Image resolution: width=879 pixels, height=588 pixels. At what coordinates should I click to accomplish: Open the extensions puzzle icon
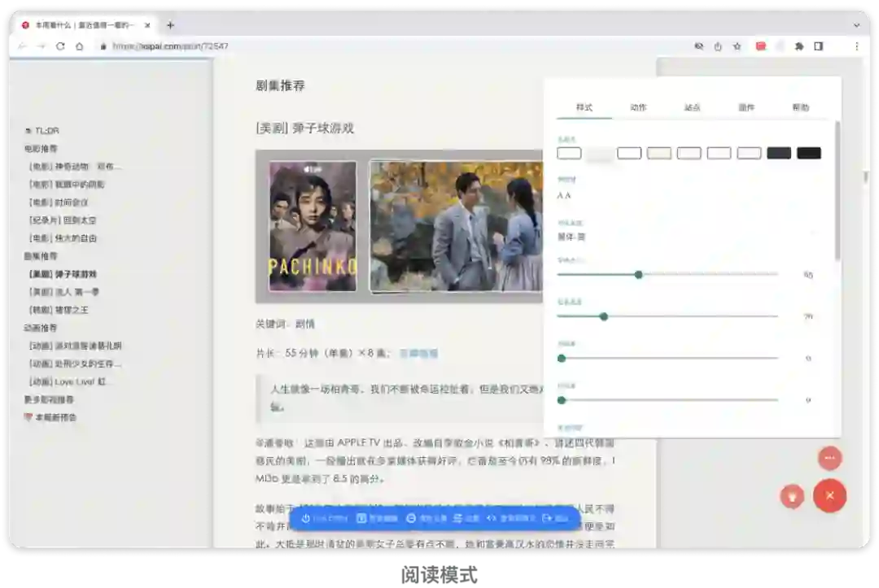point(799,46)
